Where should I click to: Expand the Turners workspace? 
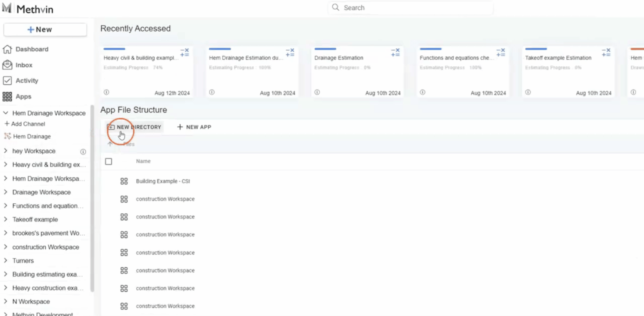pos(6,260)
